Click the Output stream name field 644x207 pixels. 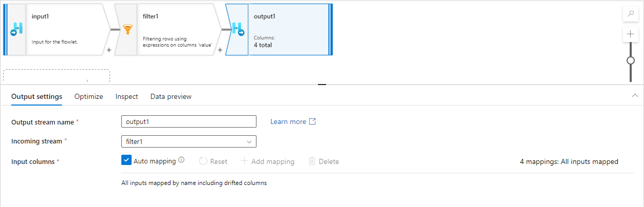tap(188, 121)
